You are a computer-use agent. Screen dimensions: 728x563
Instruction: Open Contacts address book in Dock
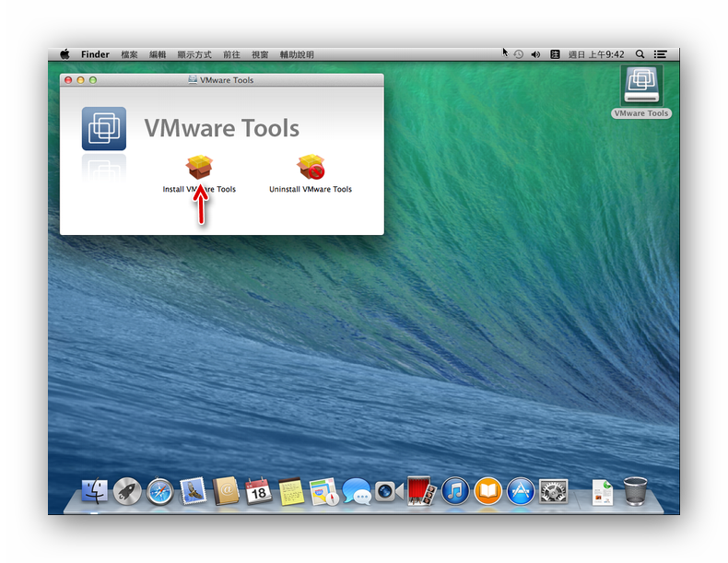(x=226, y=491)
